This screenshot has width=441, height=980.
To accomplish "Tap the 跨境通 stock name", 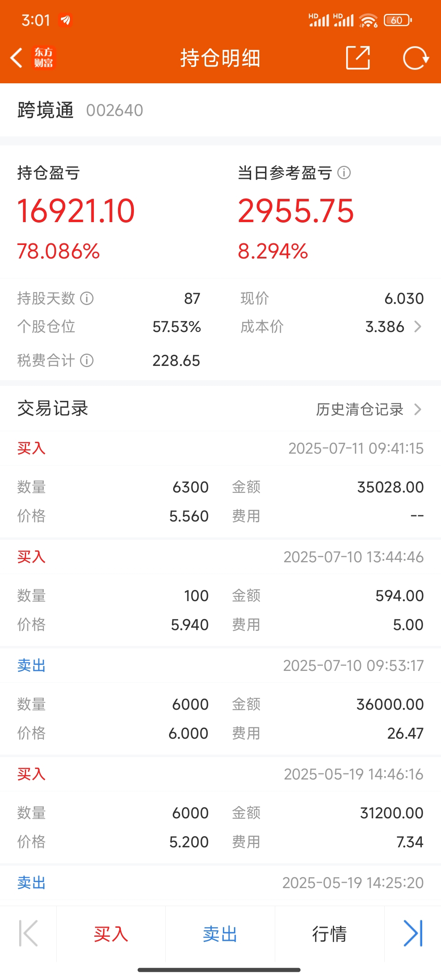I will (45, 110).
